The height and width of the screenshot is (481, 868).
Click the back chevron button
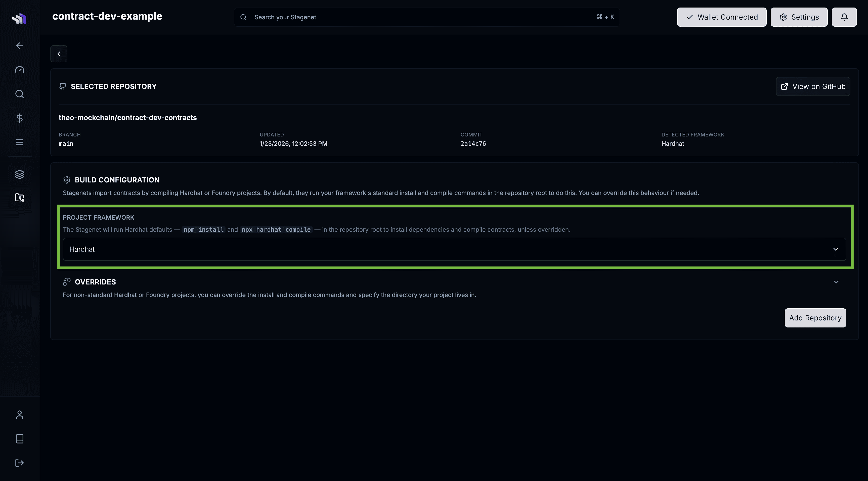(59, 54)
